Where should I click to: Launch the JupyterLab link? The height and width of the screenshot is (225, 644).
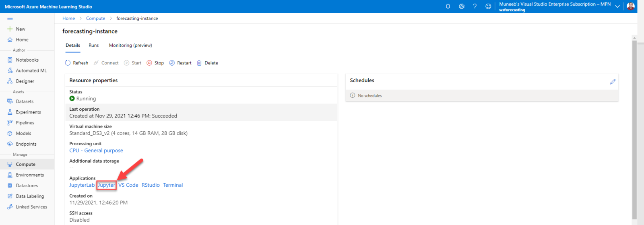82,185
